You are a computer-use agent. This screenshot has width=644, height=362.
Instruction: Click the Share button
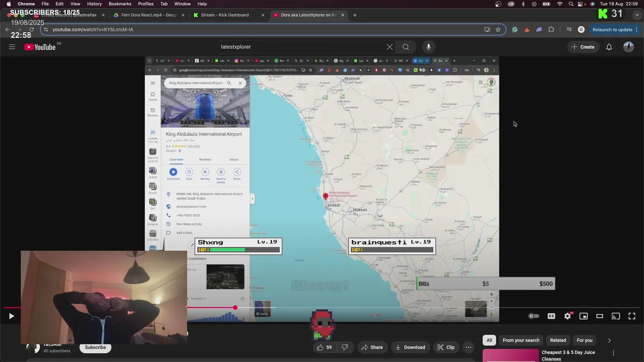(372, 347)
